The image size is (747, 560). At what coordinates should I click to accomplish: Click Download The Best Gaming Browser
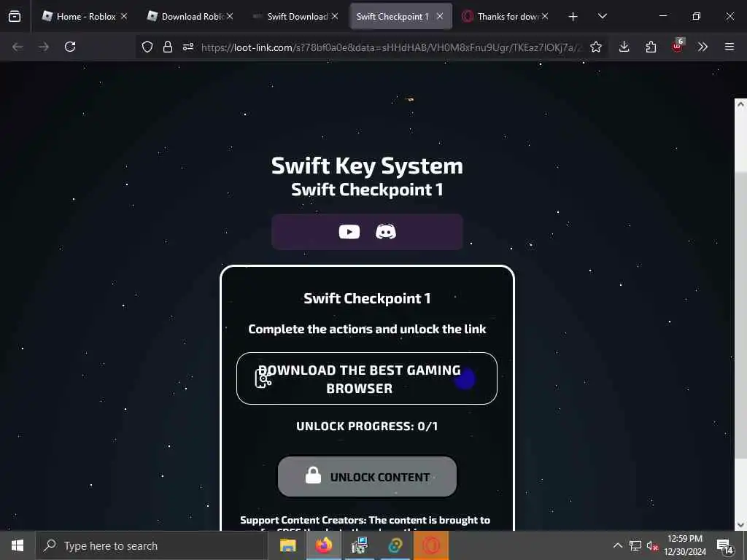point(367,378)
